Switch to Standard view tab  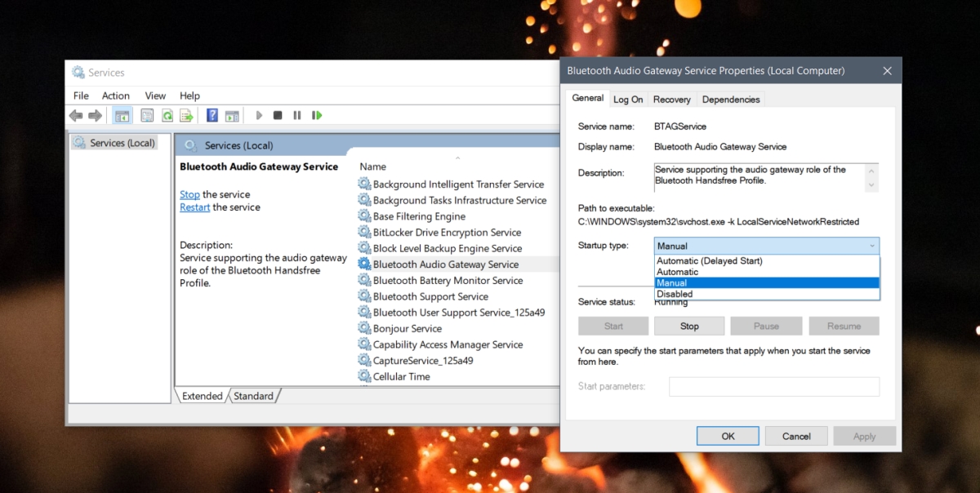[x=253, y=396]
